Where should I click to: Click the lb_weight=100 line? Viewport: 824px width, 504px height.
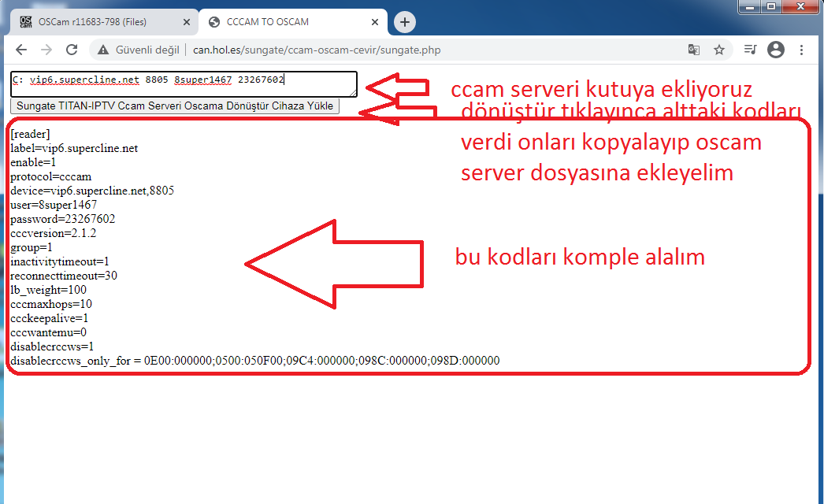[48, 290]
